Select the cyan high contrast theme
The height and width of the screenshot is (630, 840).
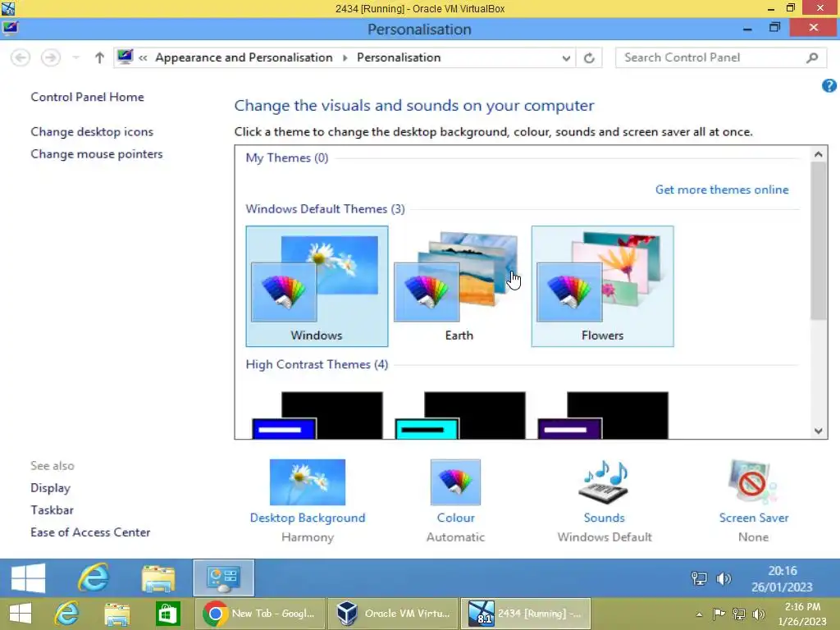459,415
